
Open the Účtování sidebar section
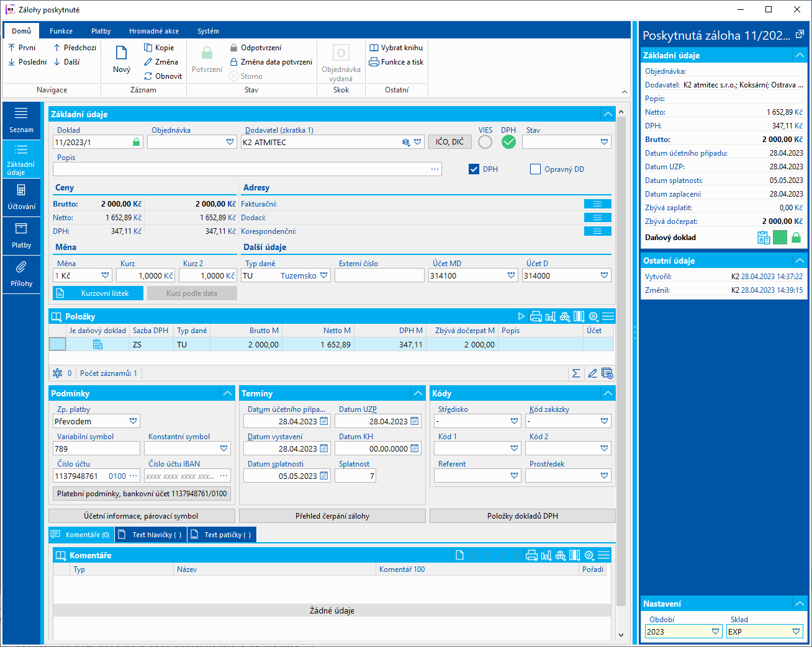pyautogui.click(x=21, y=197)
